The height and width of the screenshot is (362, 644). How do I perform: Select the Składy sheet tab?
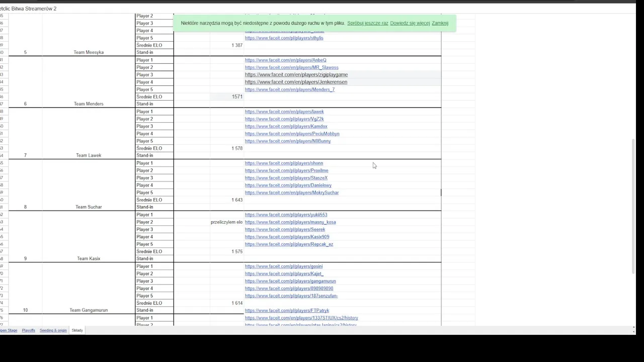pyautogui.click(x=77, y=330)
